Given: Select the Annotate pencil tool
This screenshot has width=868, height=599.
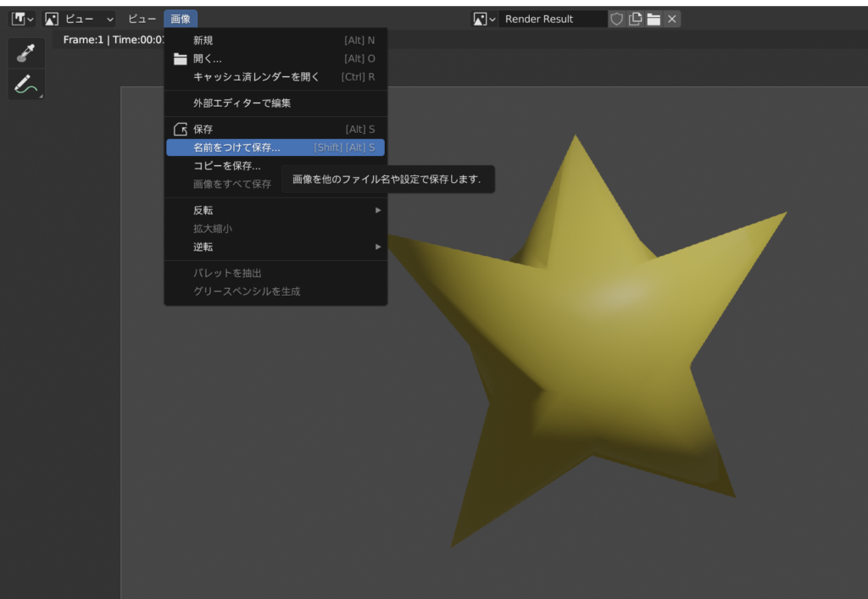Looking at the screenshot, I should click(25, 84).
